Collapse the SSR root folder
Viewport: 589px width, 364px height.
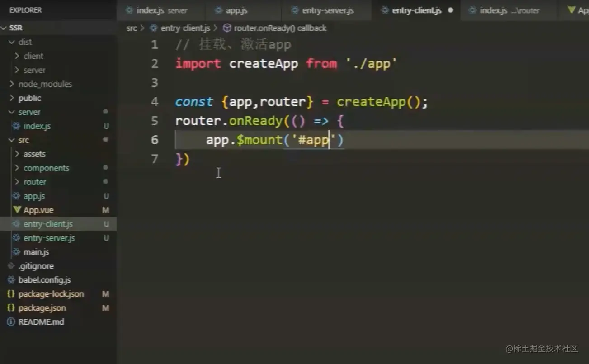[x=4, y=28]
